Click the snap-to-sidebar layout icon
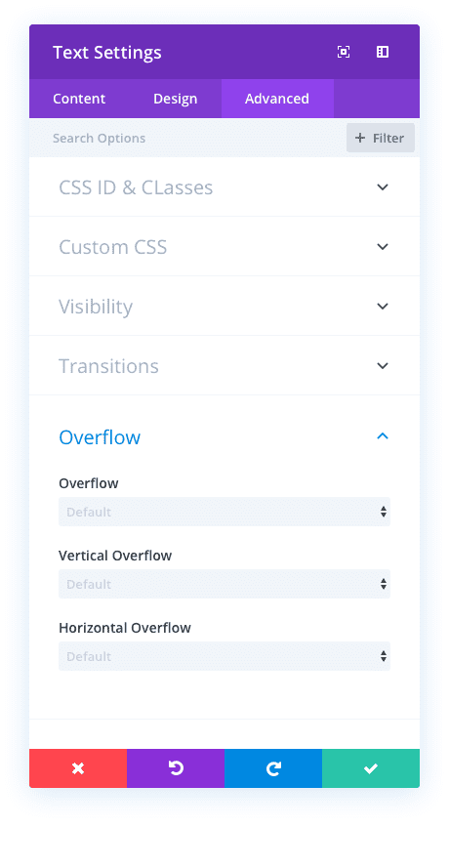This screenshot has width=449, height=868. [382, 52]
